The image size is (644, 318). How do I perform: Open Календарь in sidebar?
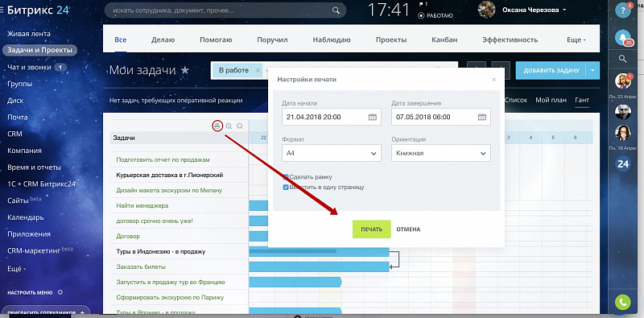pos(26,217)
